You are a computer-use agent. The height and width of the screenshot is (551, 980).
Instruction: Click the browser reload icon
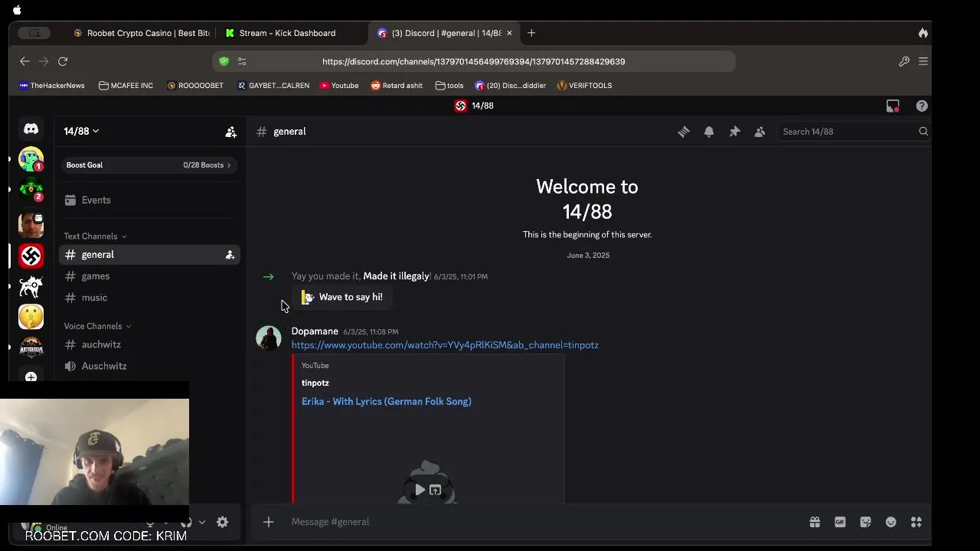click(63, 61)
